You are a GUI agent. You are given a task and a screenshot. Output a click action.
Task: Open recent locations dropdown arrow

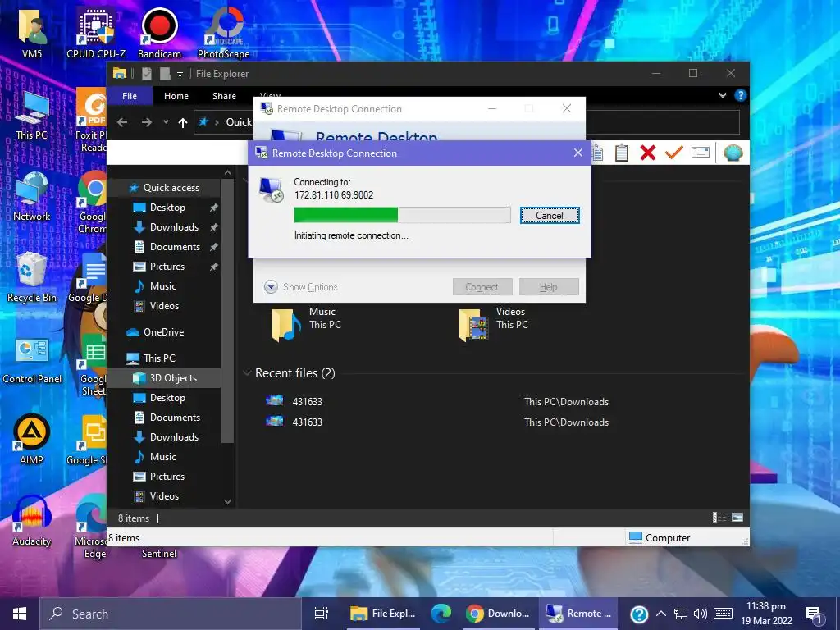166,122
